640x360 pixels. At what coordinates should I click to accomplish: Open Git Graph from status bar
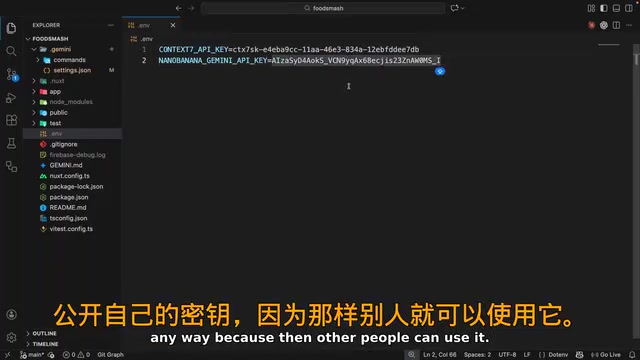point(110,355)
